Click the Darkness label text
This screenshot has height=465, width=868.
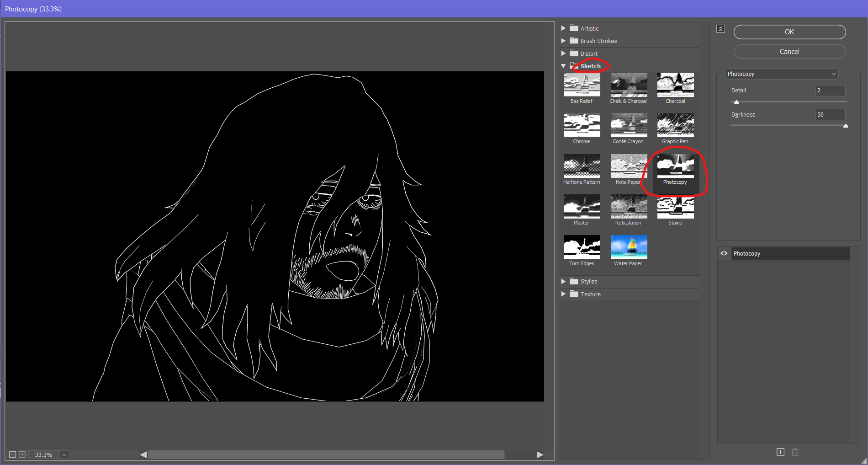[743, 115]
